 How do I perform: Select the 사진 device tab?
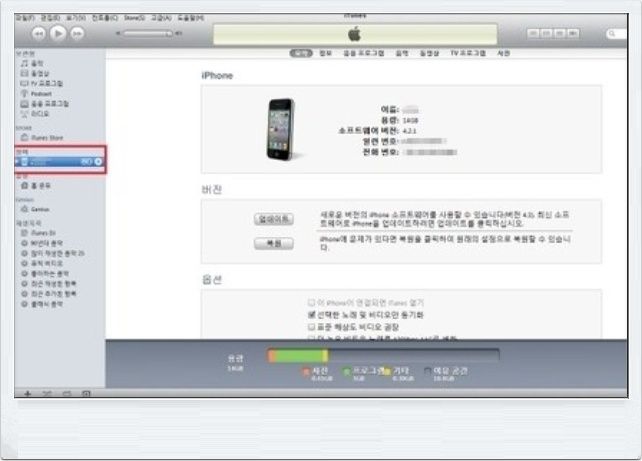click(503, 53)
